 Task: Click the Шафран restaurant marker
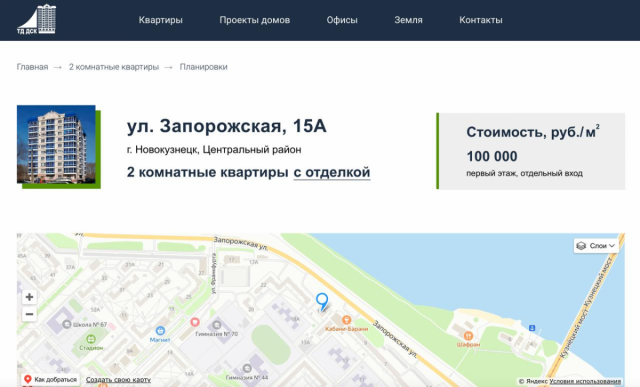coord(468,336)
